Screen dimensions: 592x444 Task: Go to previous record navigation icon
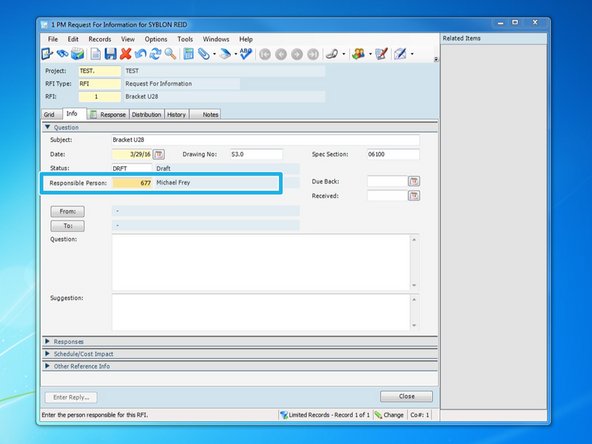pyautogui.click(x=281, y=54)
